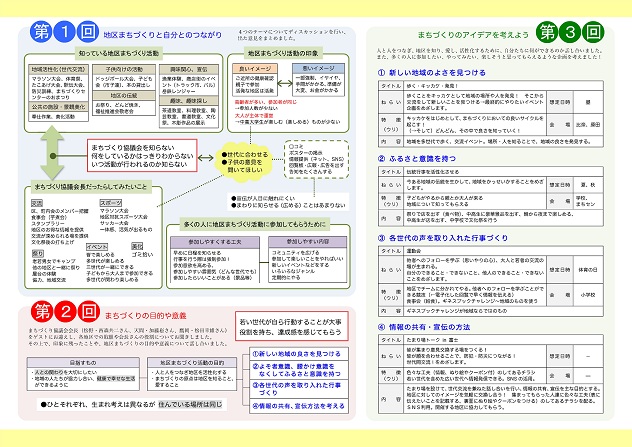Click the 'ねらい' cell in table ①

tap(391, 102)
